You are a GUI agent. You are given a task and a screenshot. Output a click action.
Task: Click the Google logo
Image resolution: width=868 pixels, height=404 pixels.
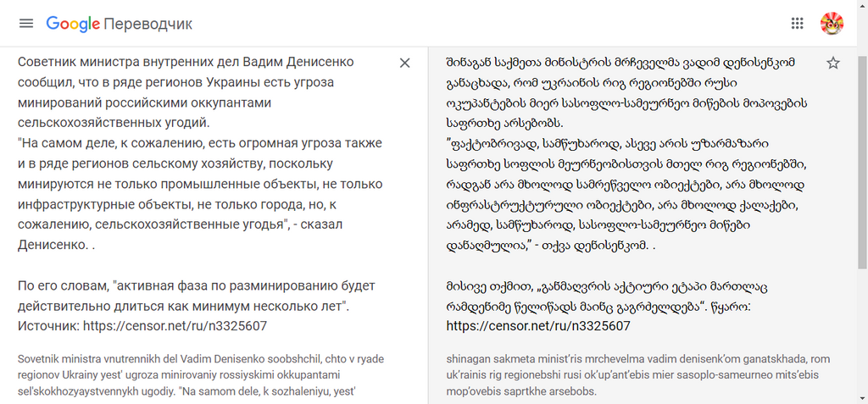click(x=73, y=23)
